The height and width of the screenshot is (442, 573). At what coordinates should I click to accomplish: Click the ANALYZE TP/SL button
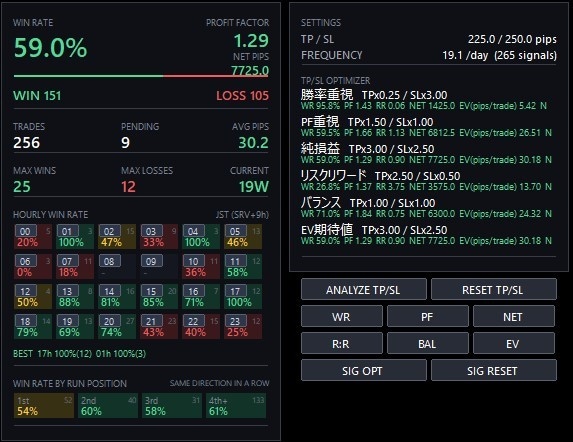(x=364, y=290)
